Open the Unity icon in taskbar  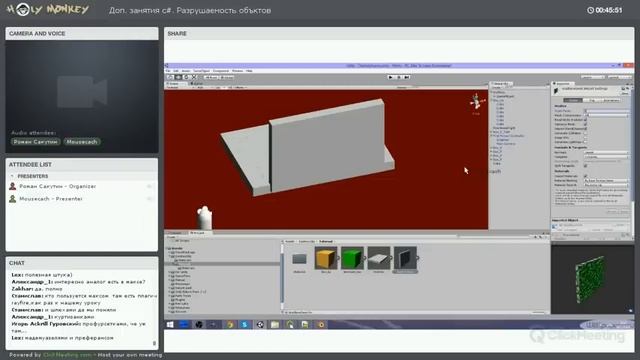pyautogui.click(x=260, y=324)
